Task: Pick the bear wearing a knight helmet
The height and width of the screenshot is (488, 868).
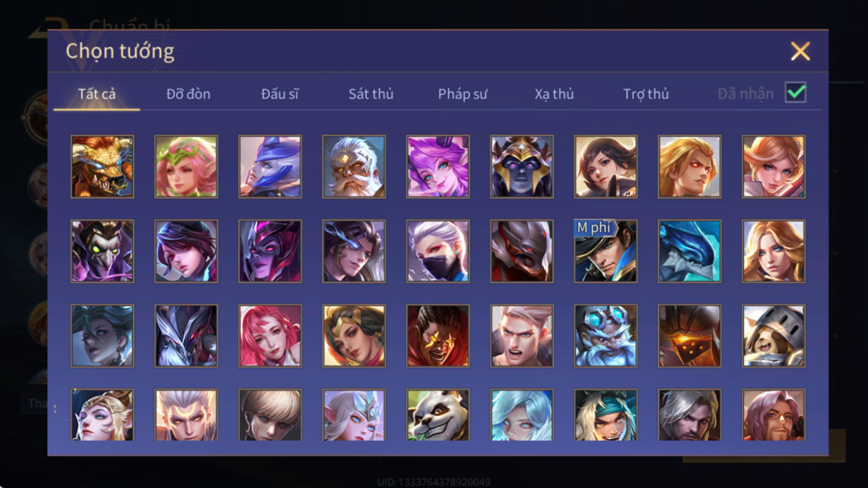Action: tap(774, 336)
